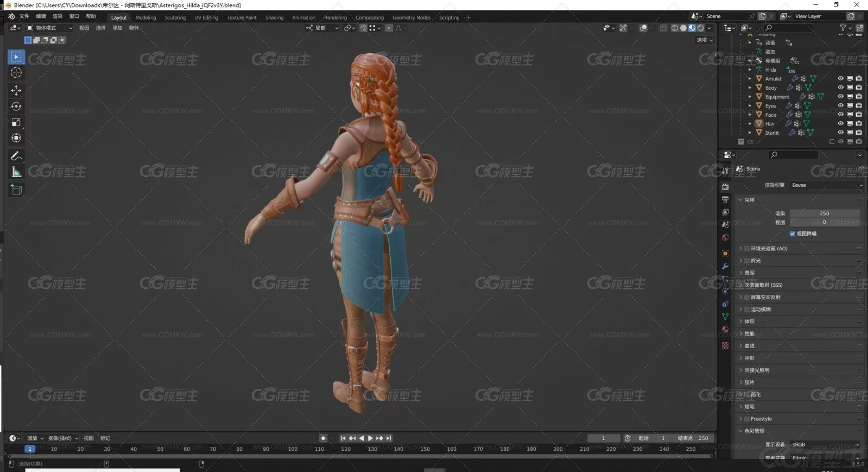Viewport: 868px width, 472px height.
Task: Open the 渲染引擎 Eevee dropdown
Action: pos(826,185)
